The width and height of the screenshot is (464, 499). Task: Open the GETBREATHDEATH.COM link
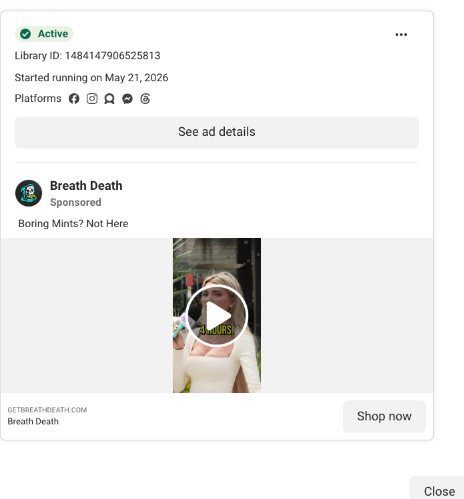[47, 410]
